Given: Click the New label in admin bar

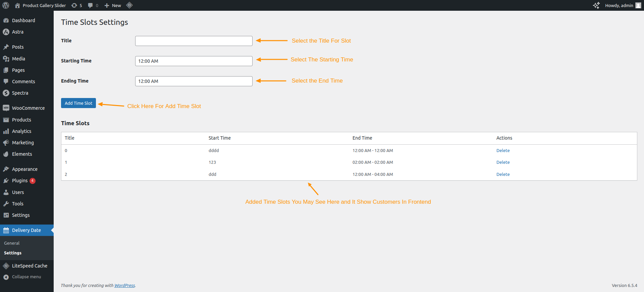Looking at the screenshot, I should click(x=116, y=5).
